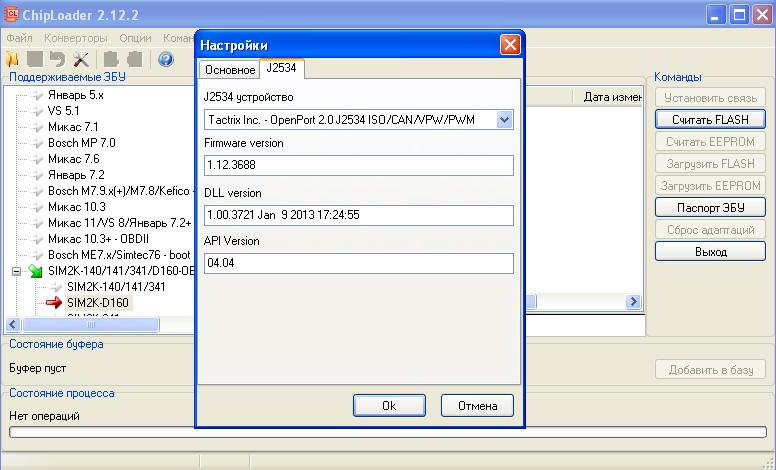776x470 pixels.
Task: Open the Файл menu
Action: pyautogui.click(x=19, y=38)
